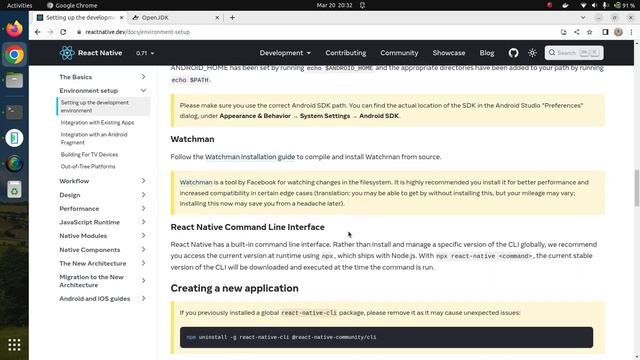The image size is (640, 360).
Task: Open the Watchman installation guide link
Action: tap(250, 157)
